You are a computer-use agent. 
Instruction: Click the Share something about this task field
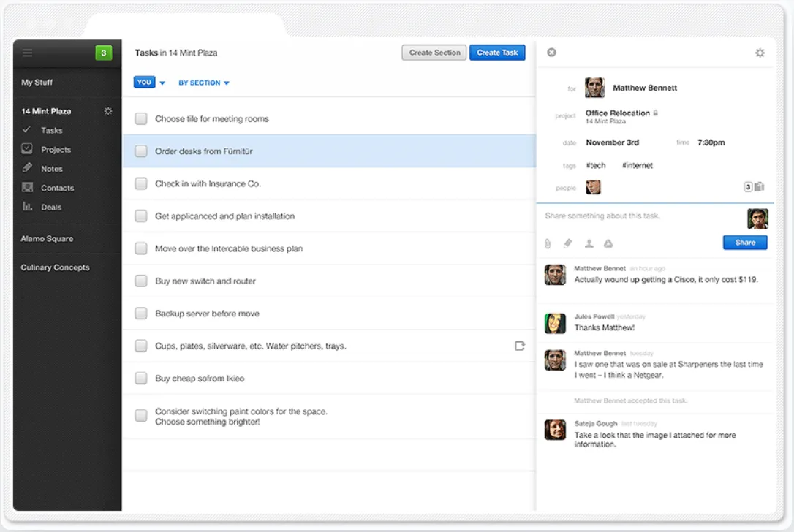click(x=642, y=216)
